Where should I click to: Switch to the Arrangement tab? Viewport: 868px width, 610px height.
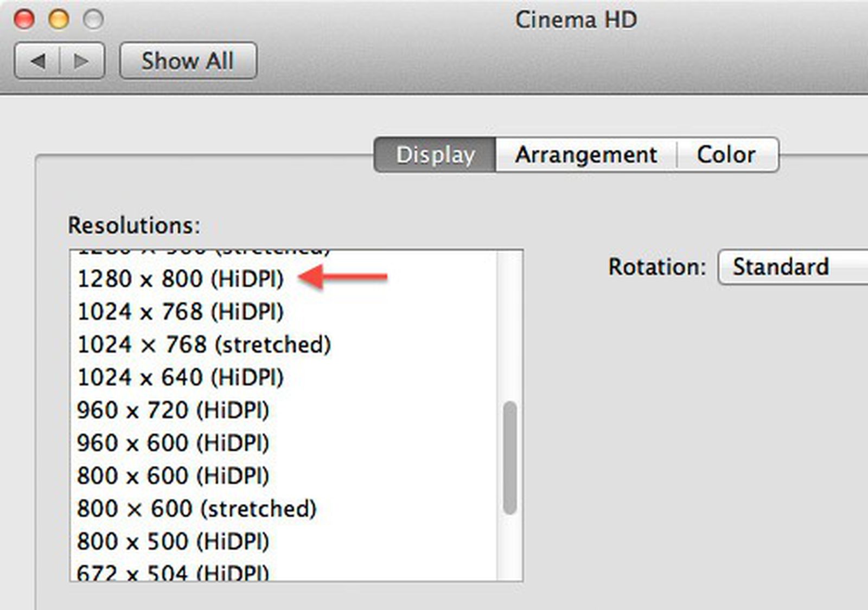pos(586,154)
